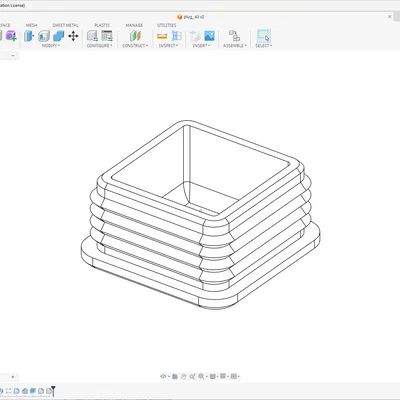This screenshot has height=400, width=400.
Task: Select the Combine bodies tool icon
Action: pyautogui.click(x=59, y=36)
